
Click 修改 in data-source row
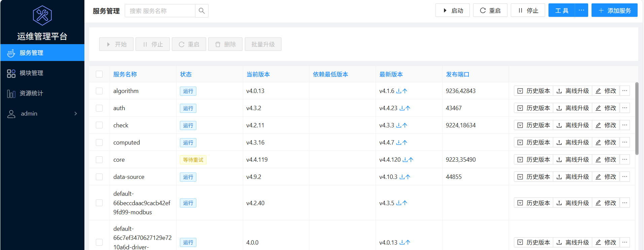click(x=606, y=177)
